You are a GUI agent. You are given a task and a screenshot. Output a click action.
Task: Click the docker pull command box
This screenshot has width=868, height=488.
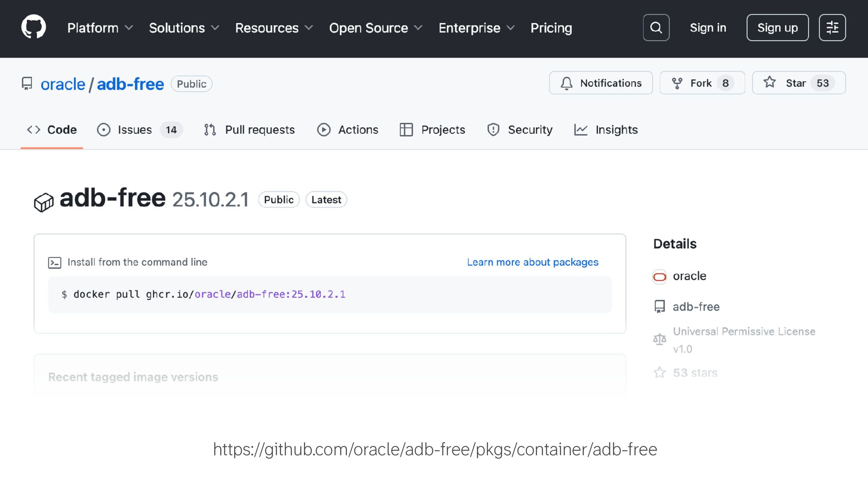[x=329, y=295]
